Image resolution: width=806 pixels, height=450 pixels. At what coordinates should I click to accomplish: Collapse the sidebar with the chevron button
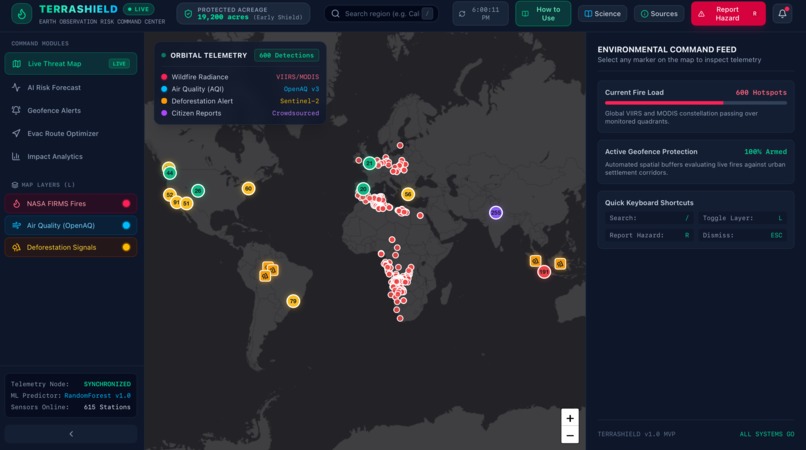[x=71, y=434]
